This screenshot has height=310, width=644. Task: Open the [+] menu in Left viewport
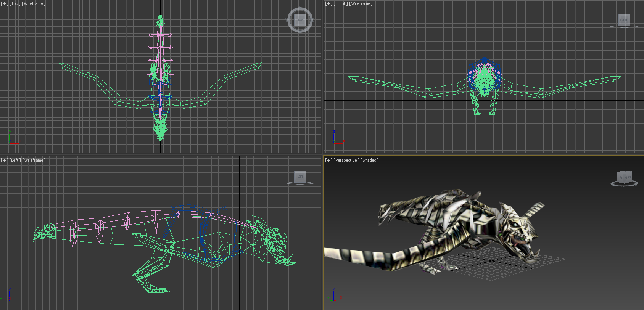[x=4, y=160]
